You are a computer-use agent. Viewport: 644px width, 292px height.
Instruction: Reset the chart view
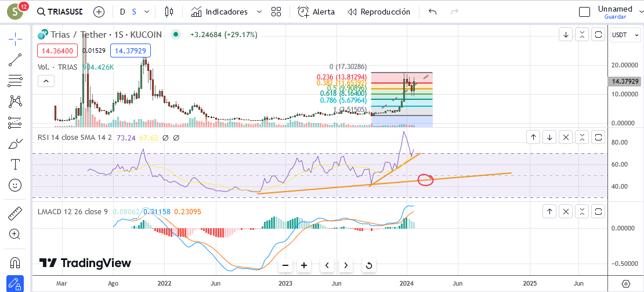pos(369,265)
